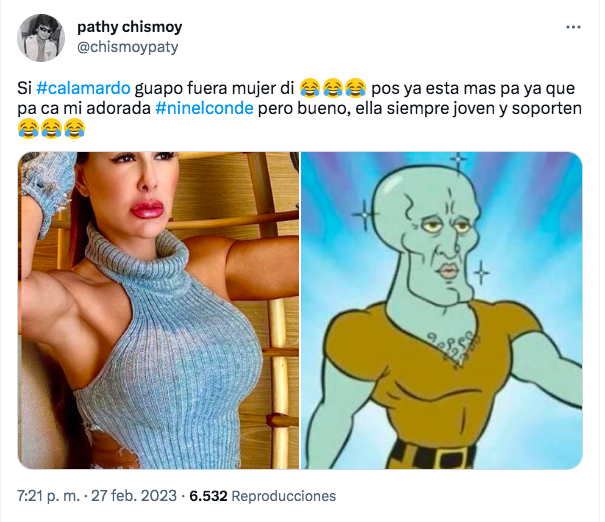Viewport: 605px width, 522px height.
Task: Click the 27 feb. 2023 date
Action: point(134,496)
